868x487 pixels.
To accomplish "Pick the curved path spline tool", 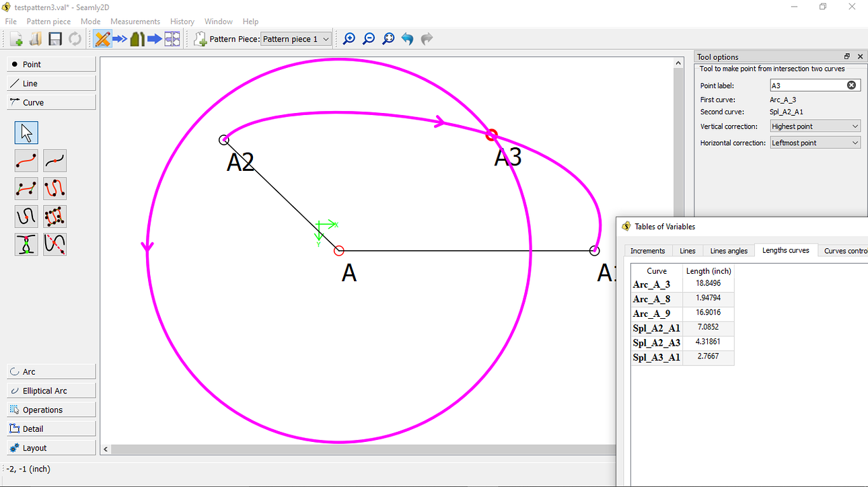I will [55, 188].
